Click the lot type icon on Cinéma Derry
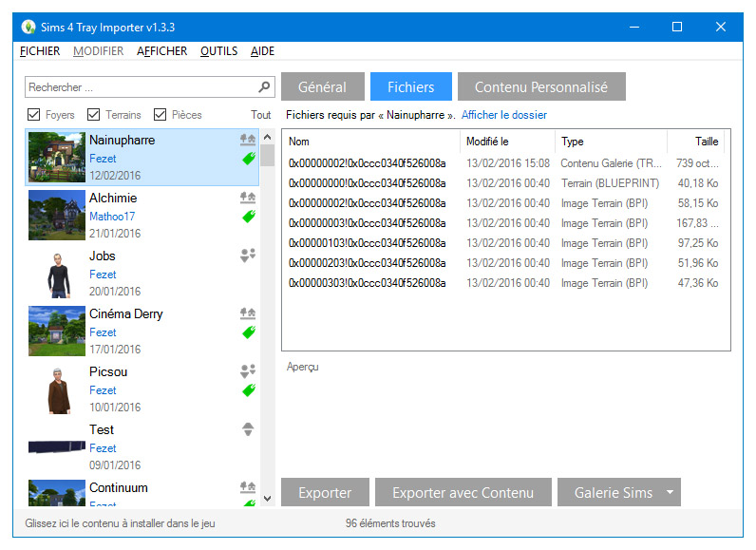 coord(248,313)
